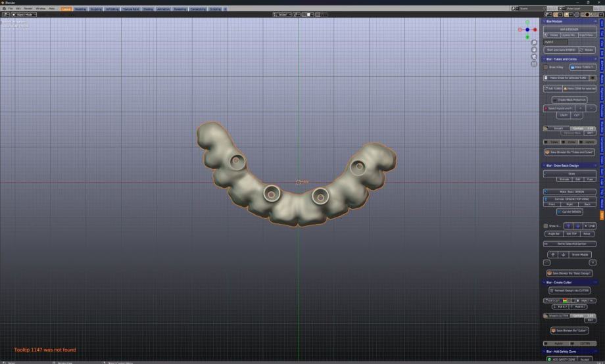Screen dimensions: 605x364
Task: Open the Render menu
Action: pos(28,9)
